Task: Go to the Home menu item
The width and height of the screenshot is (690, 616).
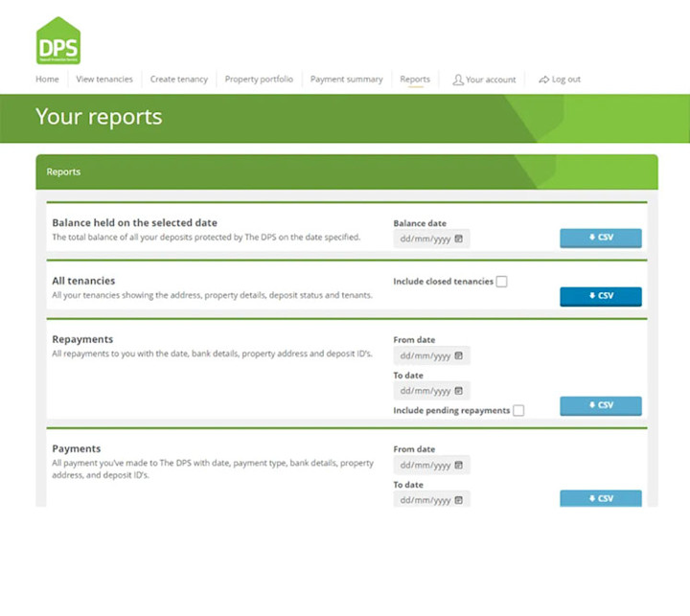Action: 47,80
